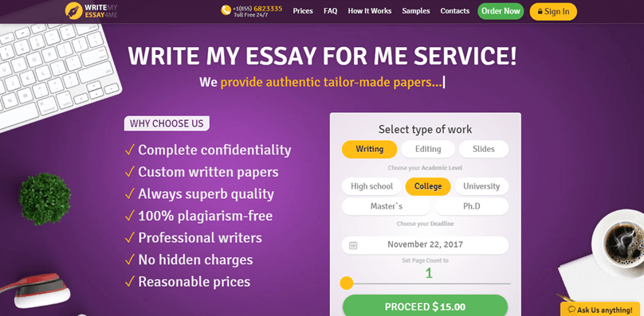644x316 pixels.
Task: Select the Writing type of work
Action: click(370, 149)
